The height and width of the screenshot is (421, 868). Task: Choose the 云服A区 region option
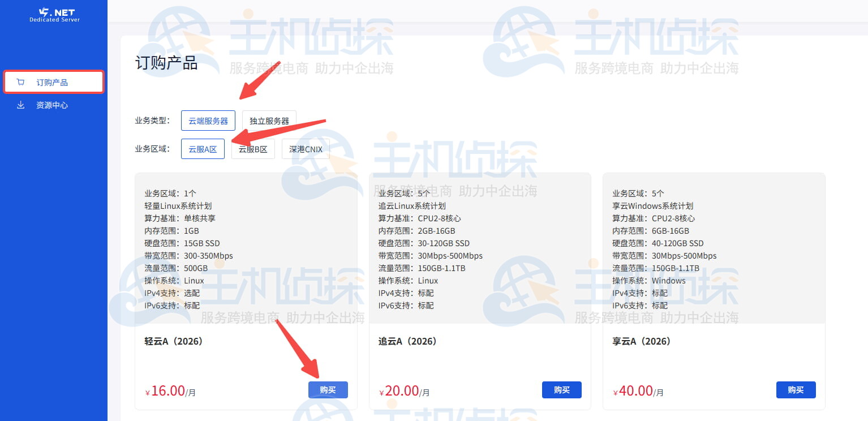click(203, 149)
